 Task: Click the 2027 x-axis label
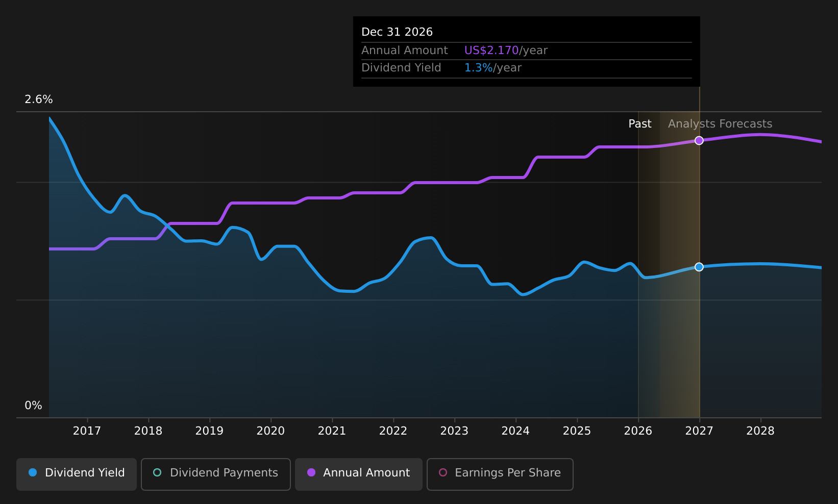(699, 431)
